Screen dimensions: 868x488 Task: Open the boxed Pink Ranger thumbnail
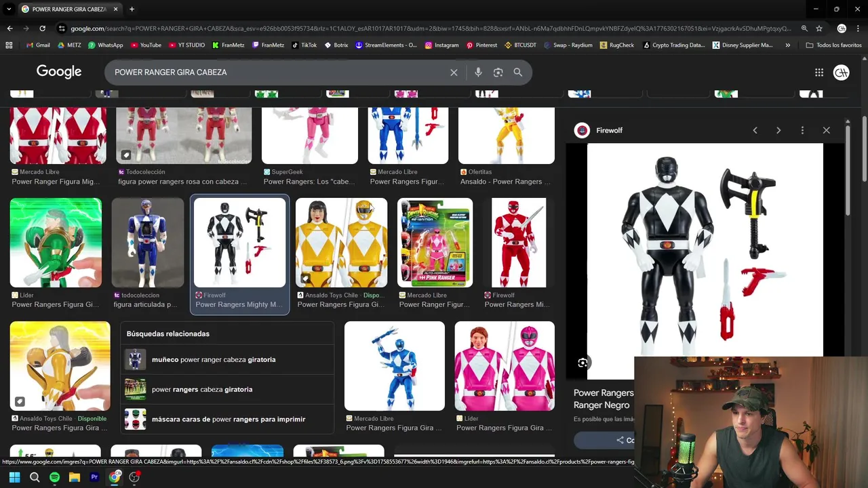[x=435, y=243]
